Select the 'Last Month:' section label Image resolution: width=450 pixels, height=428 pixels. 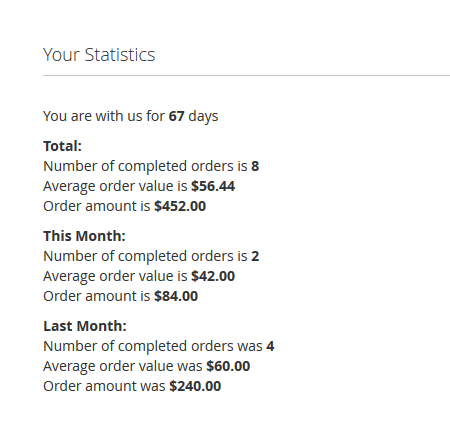[x=85, y=326]
